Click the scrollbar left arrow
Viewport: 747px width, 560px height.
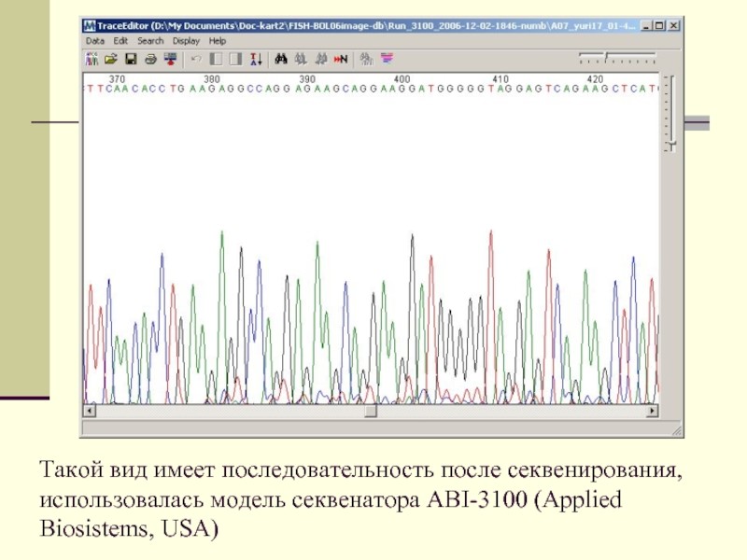tap(90, 411)
